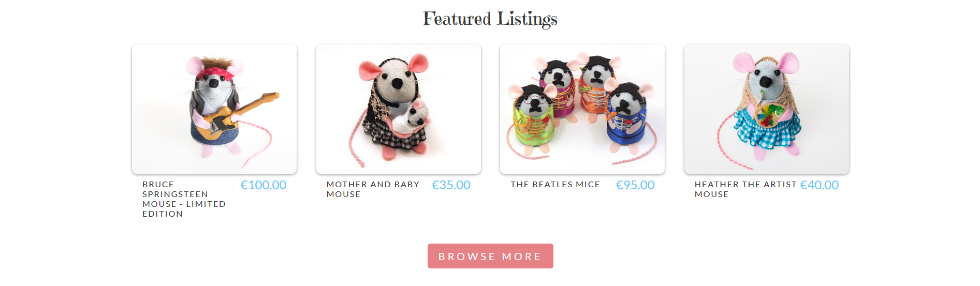This screenshot has height=286, width=980.
Task: Click the €100.00 price label
Action: pos(264,185)
